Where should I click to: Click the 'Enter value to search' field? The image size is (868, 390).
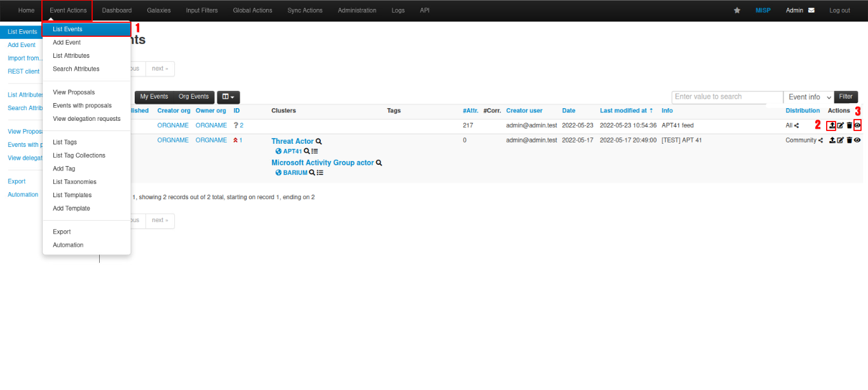727,97
